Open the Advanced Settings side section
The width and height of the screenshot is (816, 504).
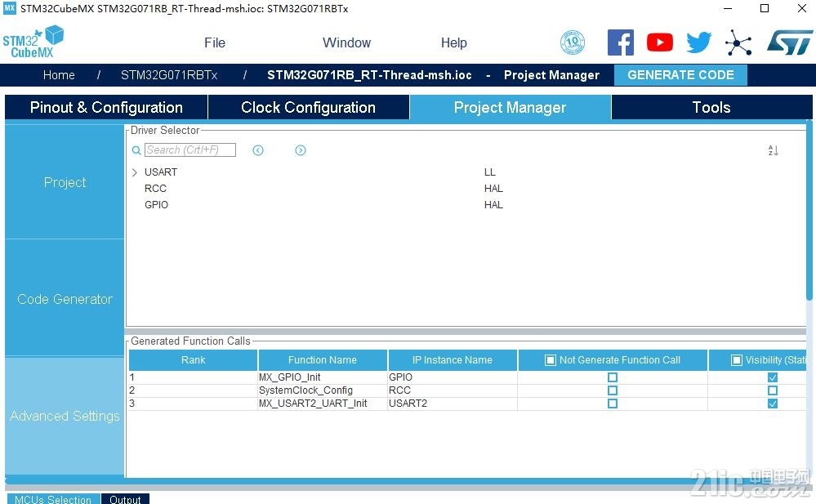click(x=65, y=417)
